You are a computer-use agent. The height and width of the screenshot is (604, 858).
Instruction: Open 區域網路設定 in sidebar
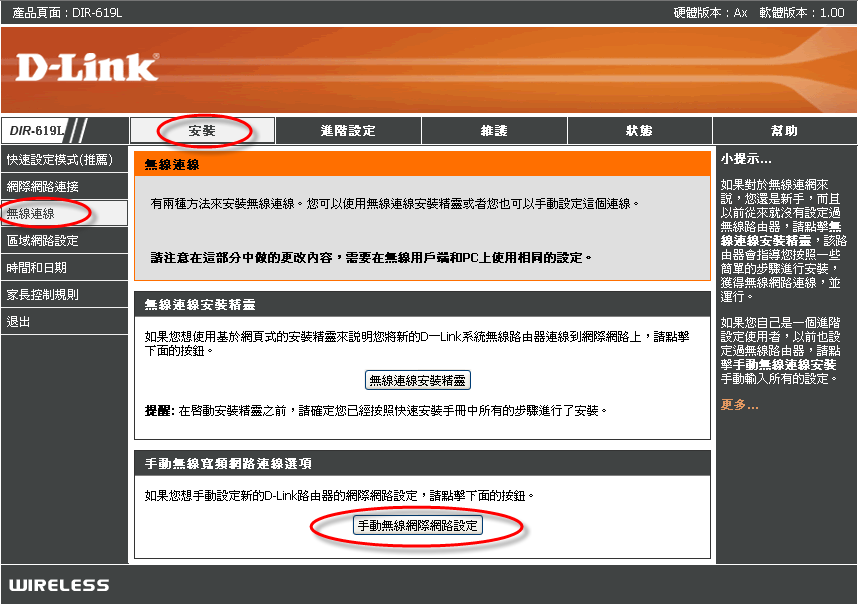[64, 241]
